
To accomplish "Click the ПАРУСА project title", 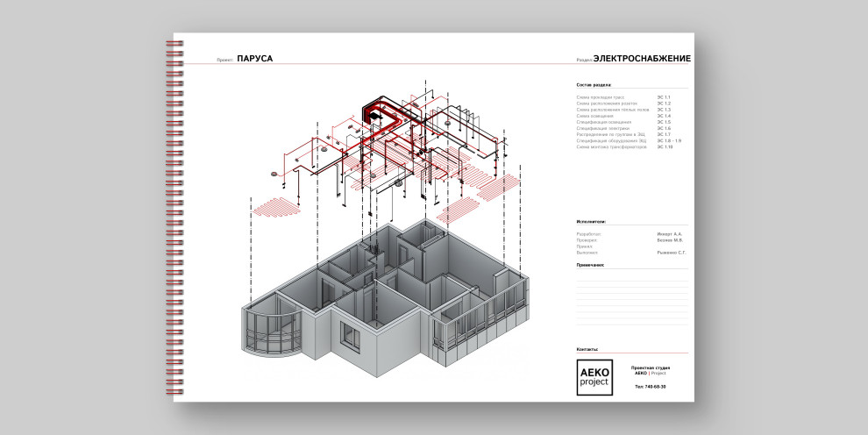I will (255, 59).
